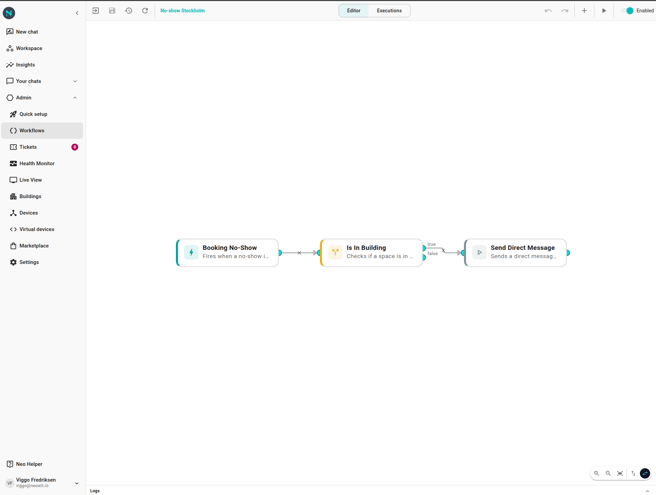Screen dimensions: 656x495
Task: Open Marketplace in the sidebar
Action: pyautogui.click(x=42, y=246)
